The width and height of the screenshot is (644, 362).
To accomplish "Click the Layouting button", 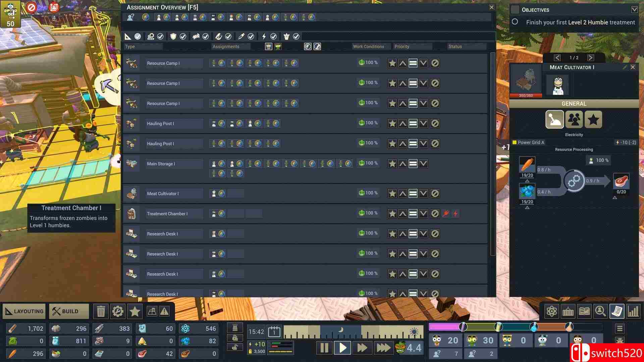I will [24, 311].
